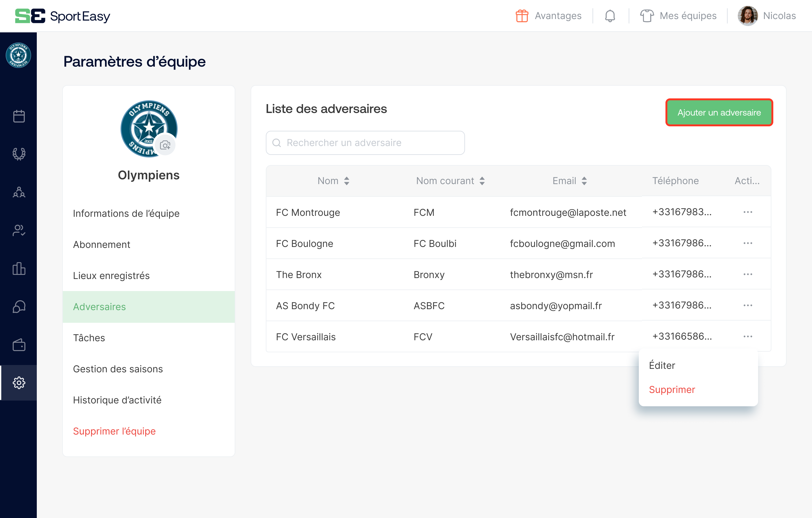This screenshot has height=518, width=812.
Task: Click the Rechercher un adversaire search field
Action: pos(365,143)
